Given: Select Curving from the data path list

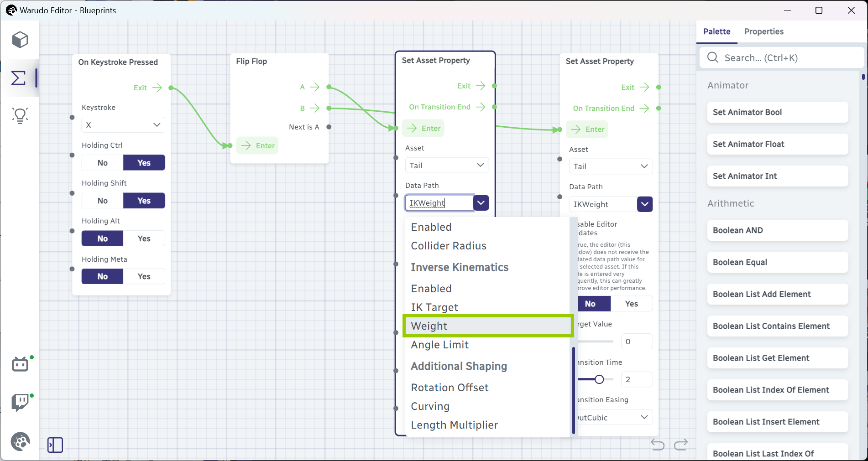Looking at the screenshot, I should tap(488, 406).
